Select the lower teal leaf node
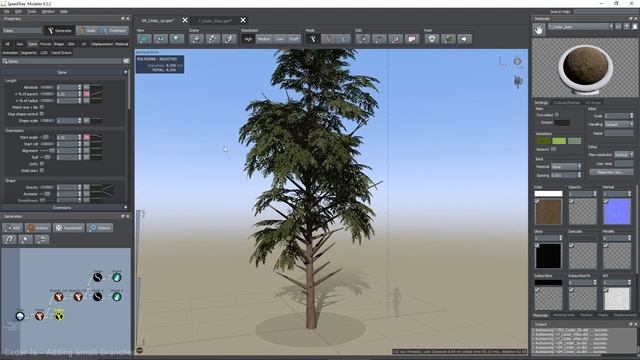The height and width of the screenshot is (360, 640). pyautogui.click(x=117, y=297)
